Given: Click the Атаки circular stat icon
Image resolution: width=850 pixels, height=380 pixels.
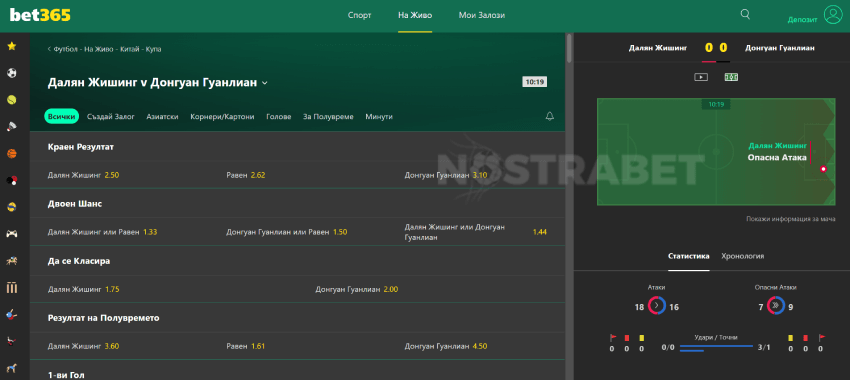Looking at the screenshot, I should (656, 306).
